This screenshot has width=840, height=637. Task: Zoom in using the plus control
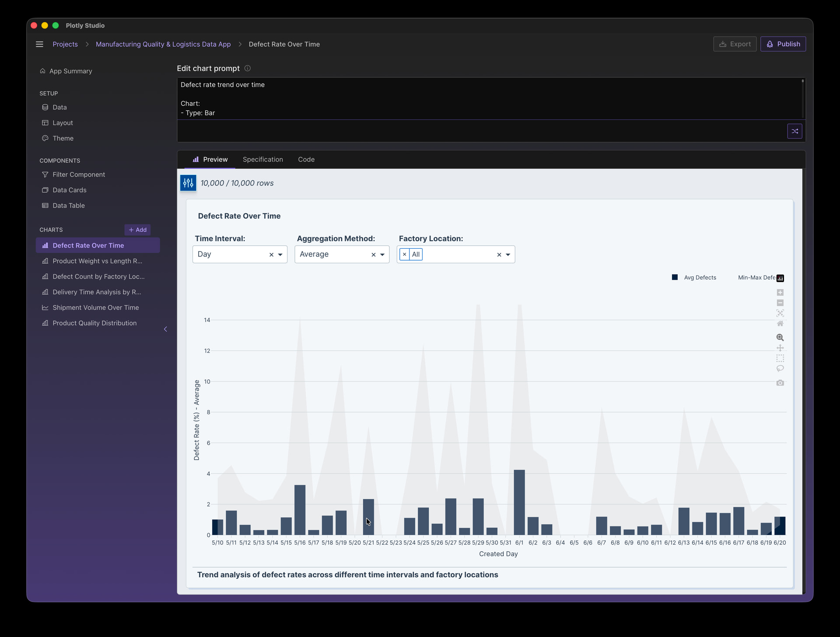(780, 292)
